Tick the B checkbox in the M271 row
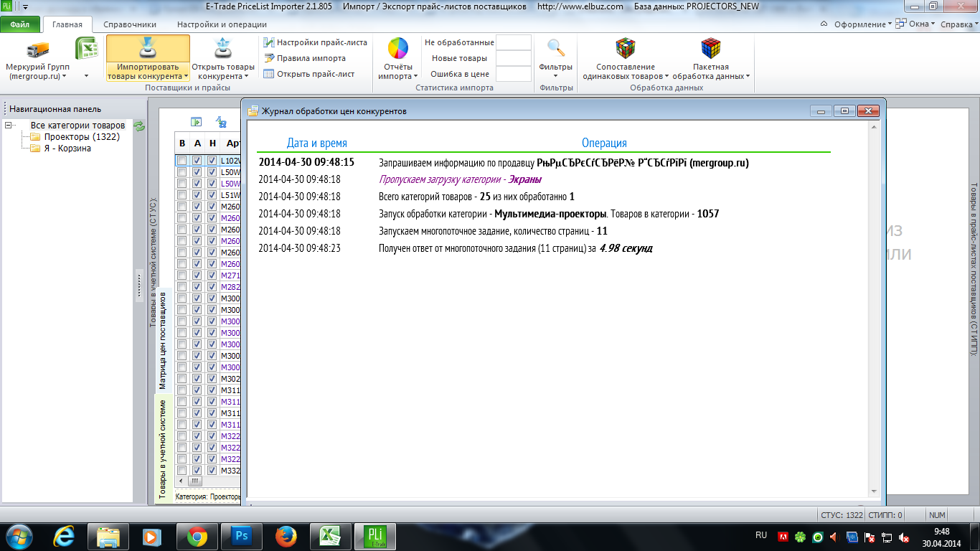Viewport: 980px width, 551px height. pyautogui.click(x=182, y=275)
